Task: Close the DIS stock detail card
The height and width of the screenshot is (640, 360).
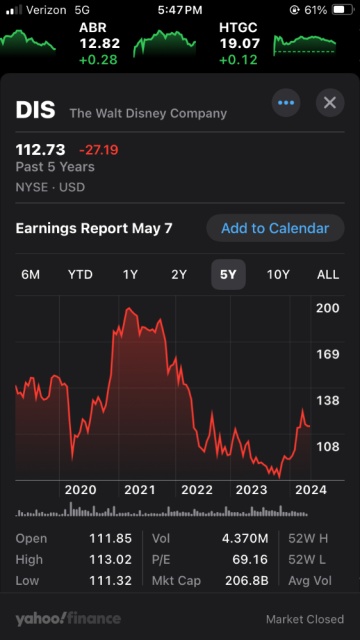Action: pos(330,103)
